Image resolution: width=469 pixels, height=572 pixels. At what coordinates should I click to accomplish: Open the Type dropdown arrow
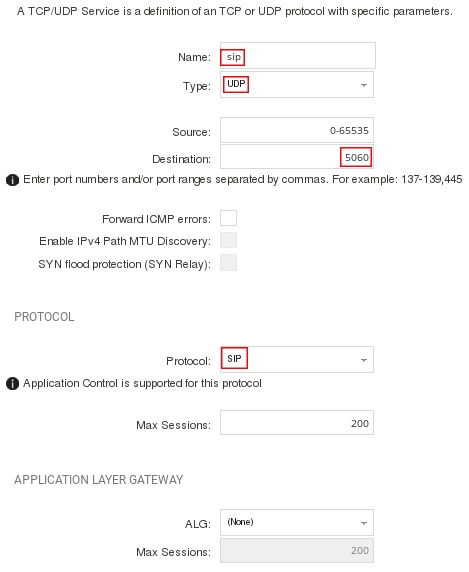click(x=364, y=85)
